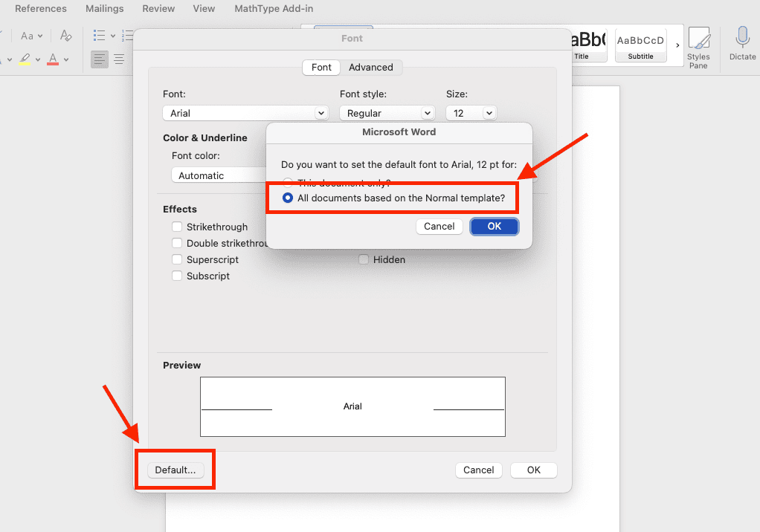760x532 pixels.
Task: Select All documents based on Normal template
Action: coord(288,198)
